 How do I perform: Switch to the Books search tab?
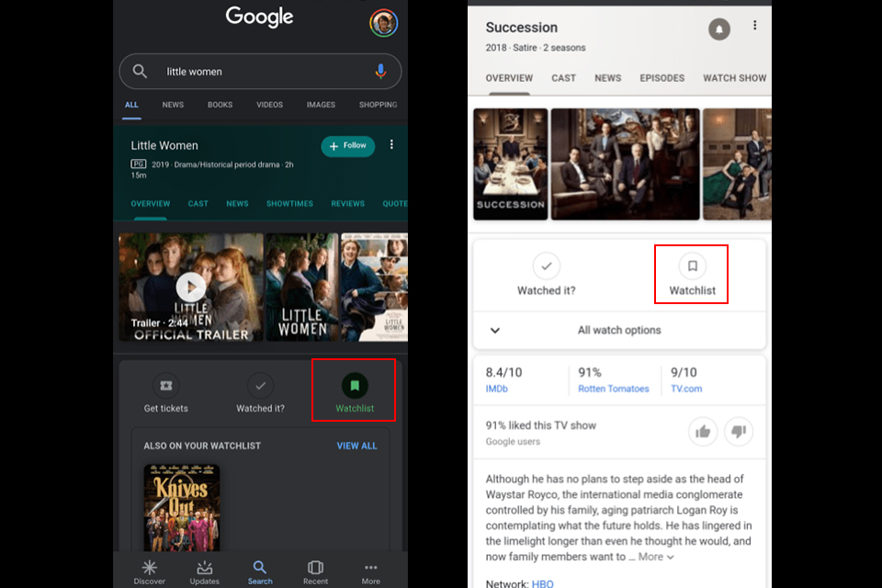coord(220,105)
